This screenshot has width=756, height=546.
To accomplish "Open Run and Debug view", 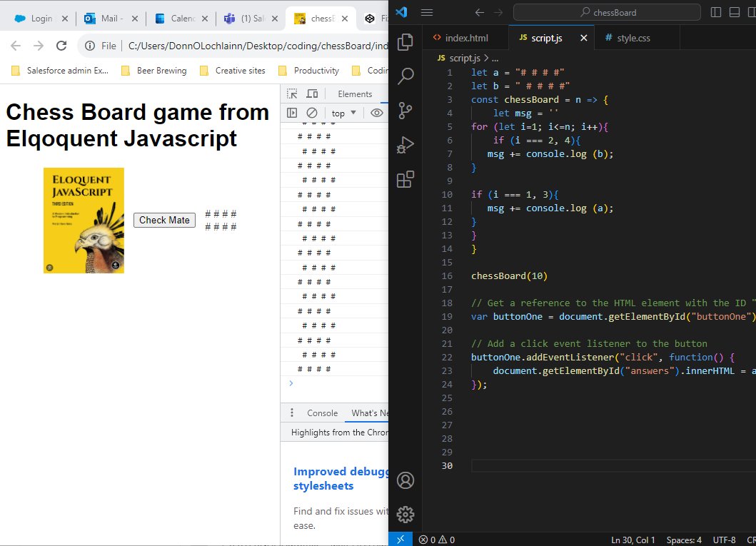I will [405, 145].
